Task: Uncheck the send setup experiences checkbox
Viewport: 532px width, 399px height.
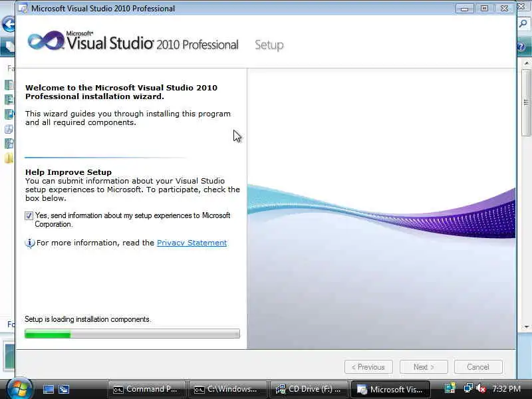Action: [x=29, y=215]
